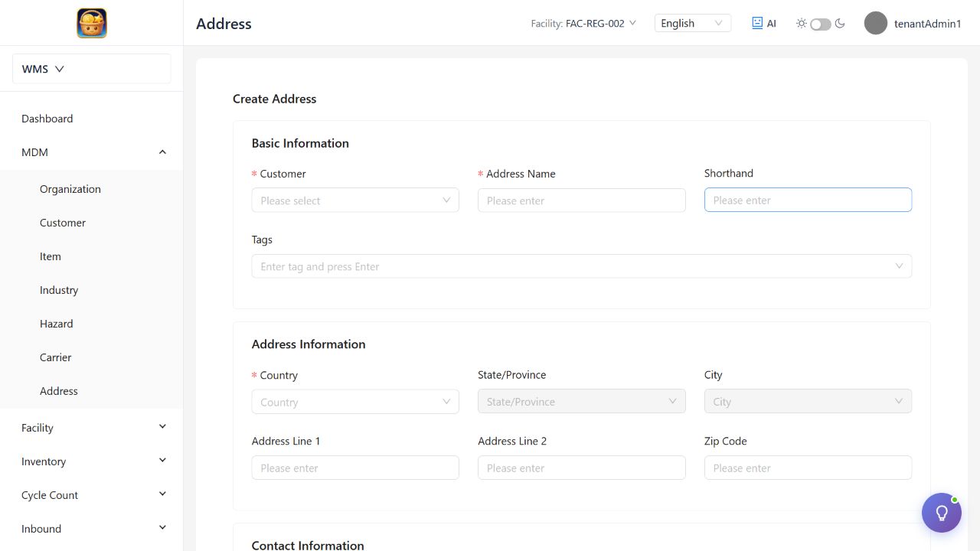Click the app logo icon

click(x=92, y=23)
